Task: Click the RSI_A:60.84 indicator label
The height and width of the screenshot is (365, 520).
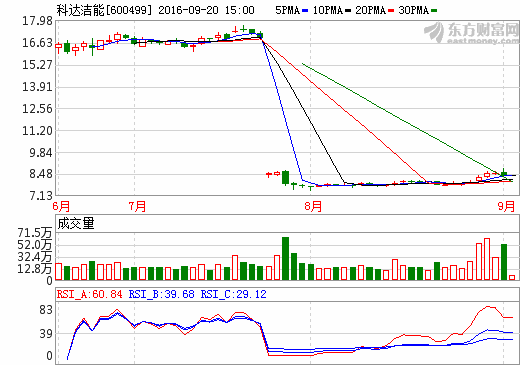Action: tap(89, 294)
